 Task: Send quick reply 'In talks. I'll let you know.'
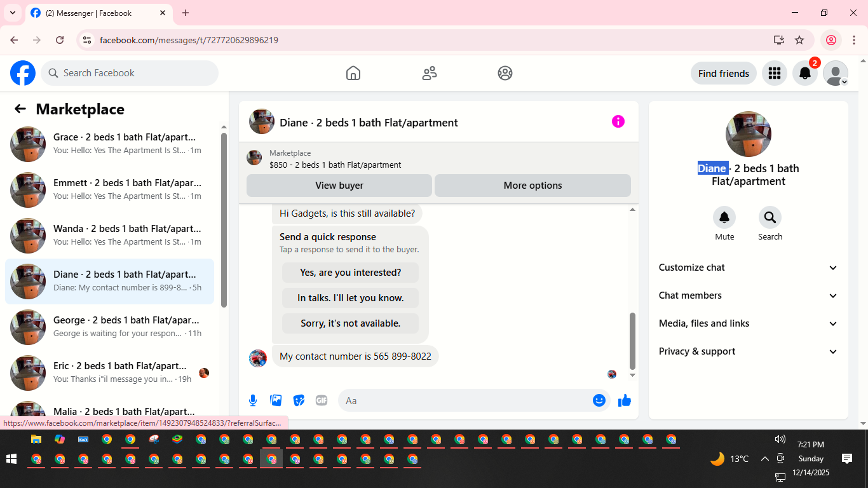pos(350,298)
